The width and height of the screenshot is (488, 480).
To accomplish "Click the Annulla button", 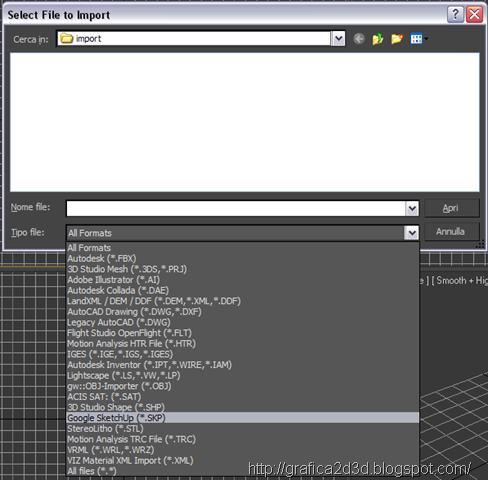I will pos(452,231).
